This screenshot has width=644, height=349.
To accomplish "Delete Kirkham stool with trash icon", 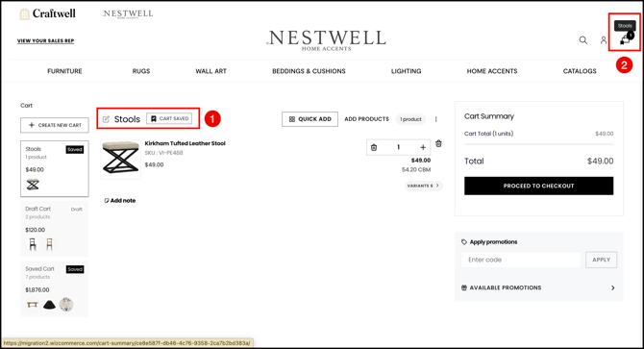I will click(x=438, y=143).
